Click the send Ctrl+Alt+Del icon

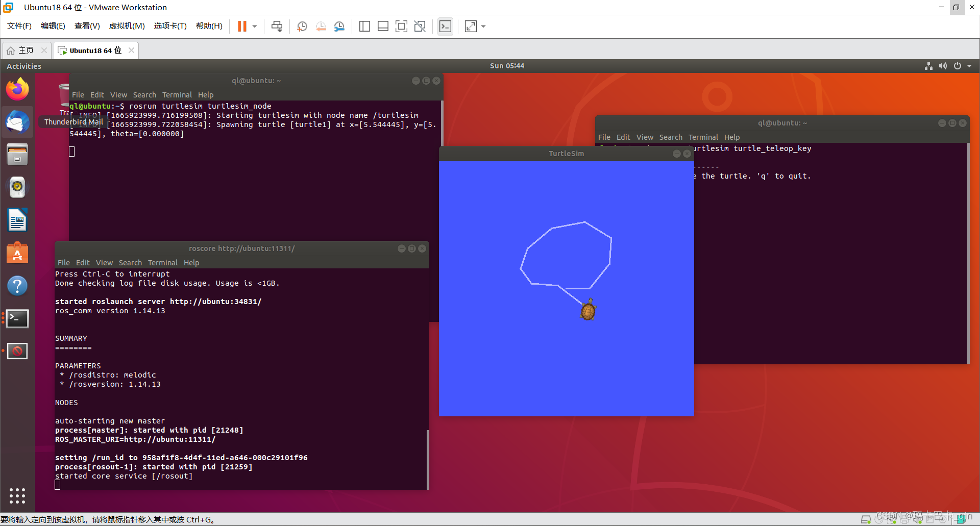(x=277, y=26)
